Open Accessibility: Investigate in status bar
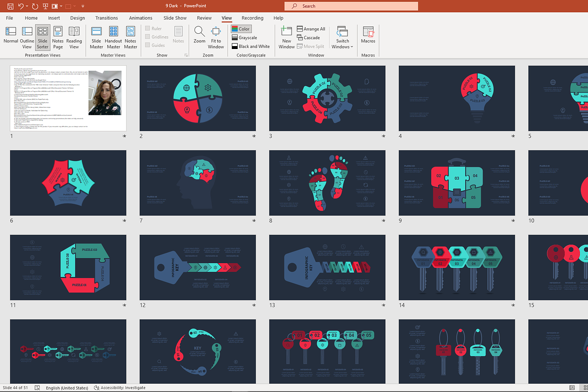This screenshot has width=588, height=392. coord(120,388)
